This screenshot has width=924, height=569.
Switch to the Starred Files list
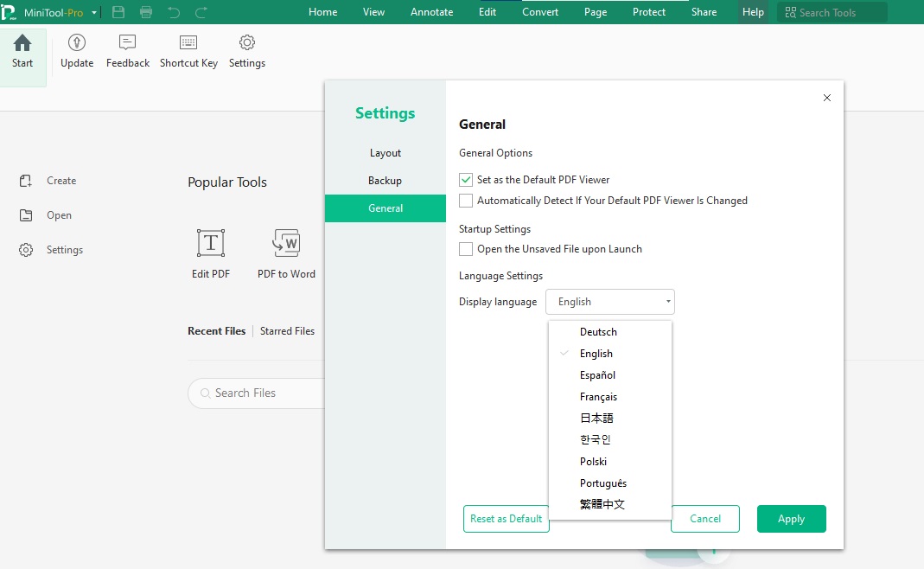coord(287,331)
